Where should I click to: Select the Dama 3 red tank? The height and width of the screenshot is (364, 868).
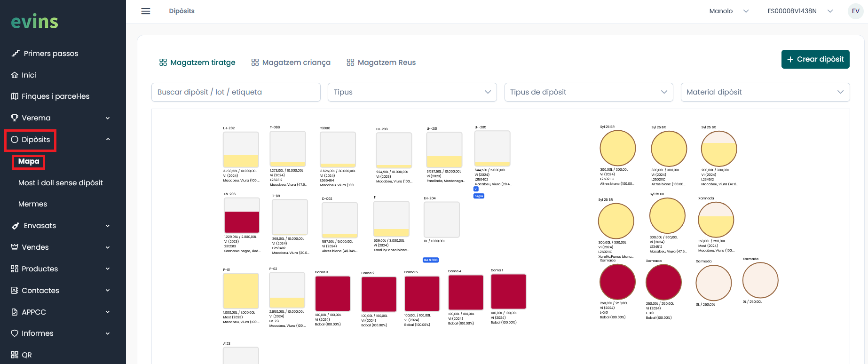point(332,293)
